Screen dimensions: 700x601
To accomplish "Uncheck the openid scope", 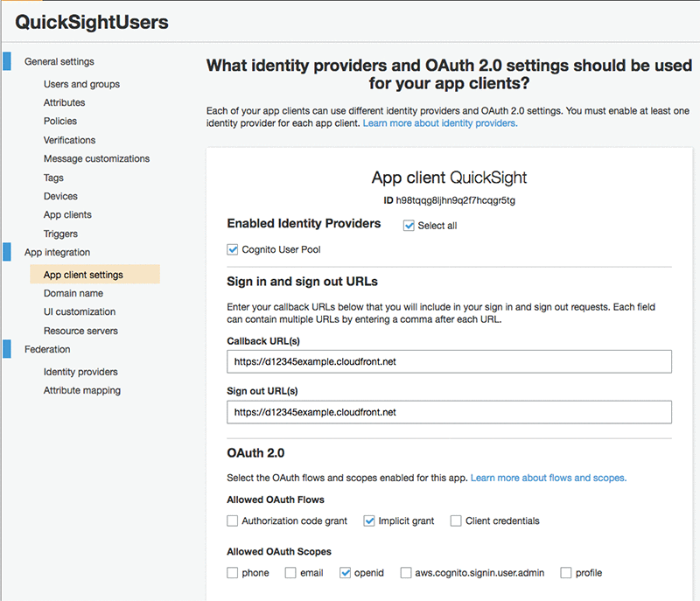I will pyautogui.click(x=345, y=572).
